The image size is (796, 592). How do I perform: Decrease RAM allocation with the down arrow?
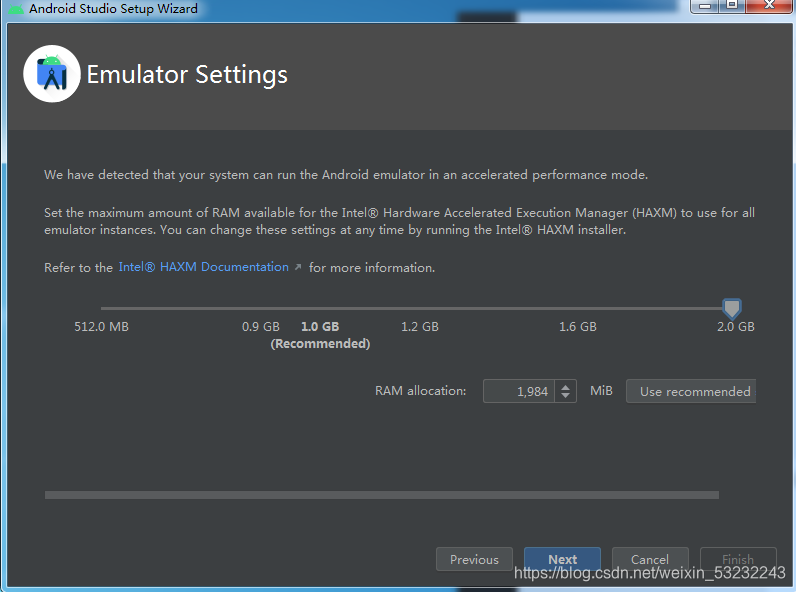[x=566, y=396]
